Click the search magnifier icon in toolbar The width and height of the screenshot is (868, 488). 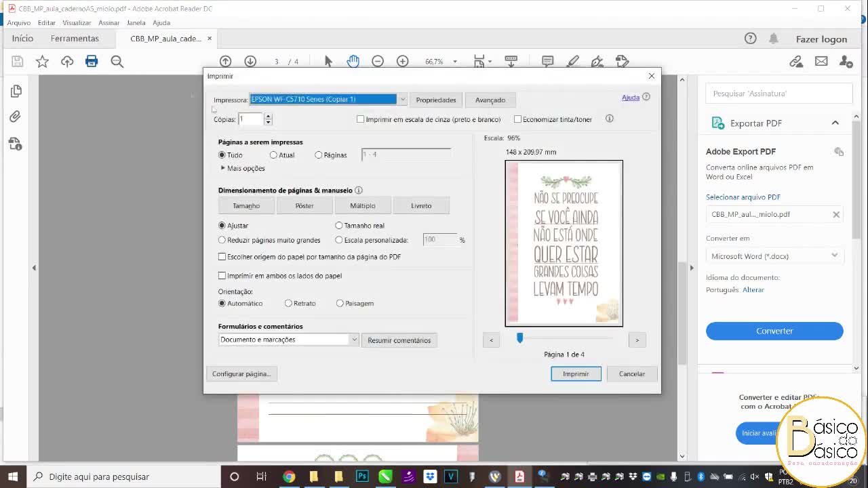(117, 62)
